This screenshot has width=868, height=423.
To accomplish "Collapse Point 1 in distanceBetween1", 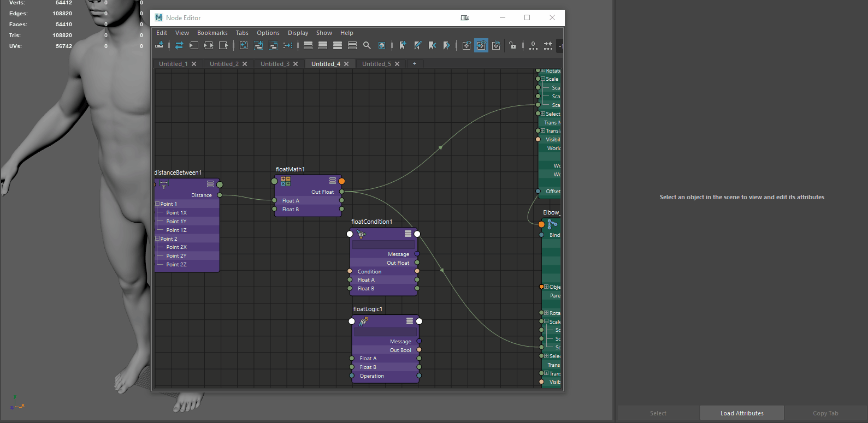I will pyautogui.click(x=157, y=204).
